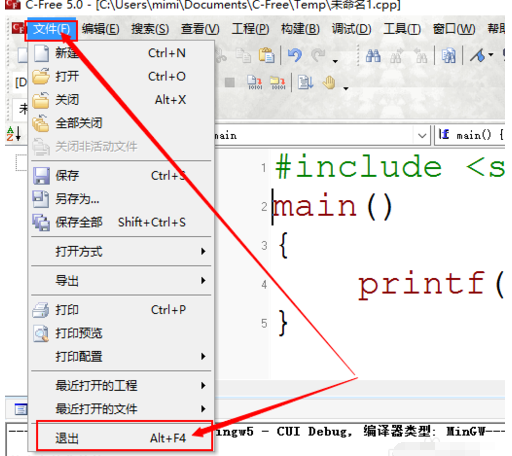
Task: Open the highlighter pen dropdown arrow
Action: pos(491,54)
